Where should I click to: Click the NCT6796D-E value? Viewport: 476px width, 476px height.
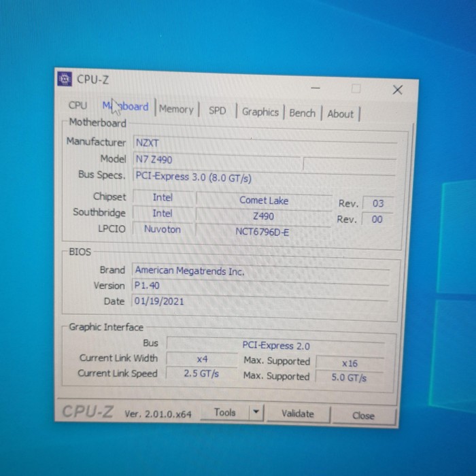click(262, 232)
